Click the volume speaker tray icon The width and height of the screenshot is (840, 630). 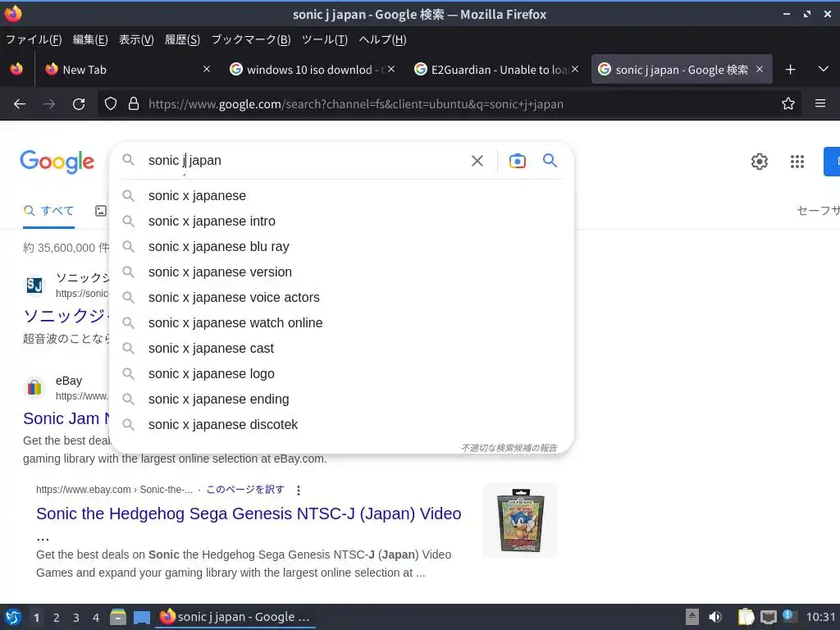point(715,617)
